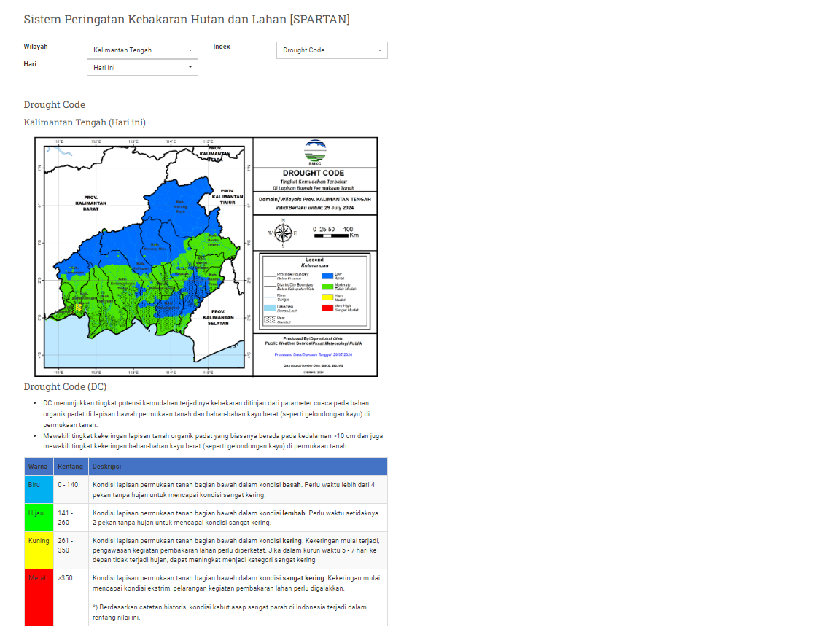
Task: Click the Hijau color cell in the table
Action: tap(39, 517)
